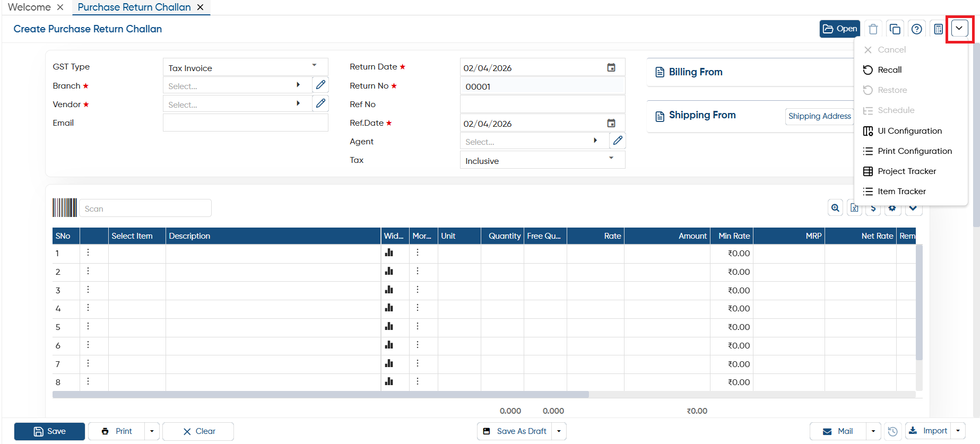Click the history clock icon near Mail
980x444 pixels.
tap(893, 431)
